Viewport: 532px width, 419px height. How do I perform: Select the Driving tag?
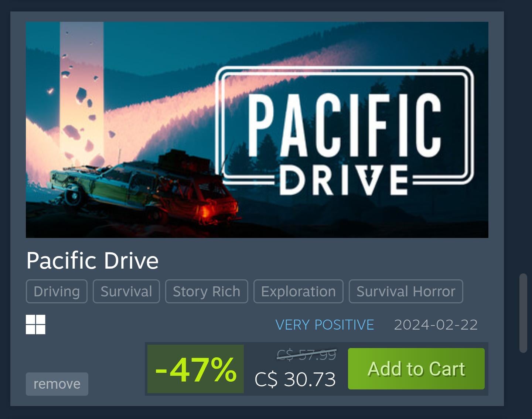(x=57, y=291)
